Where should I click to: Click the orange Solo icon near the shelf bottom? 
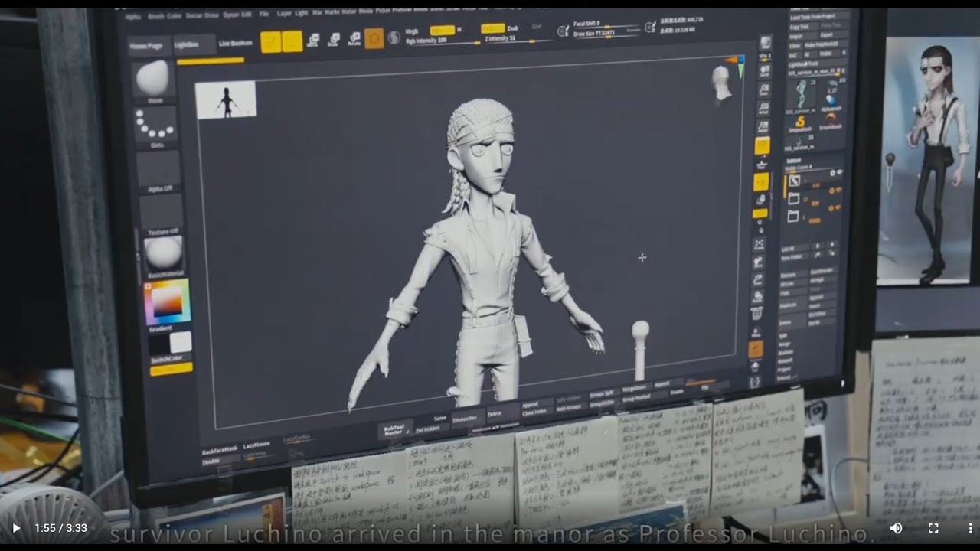pyautogui.click(x=756, y=350)
